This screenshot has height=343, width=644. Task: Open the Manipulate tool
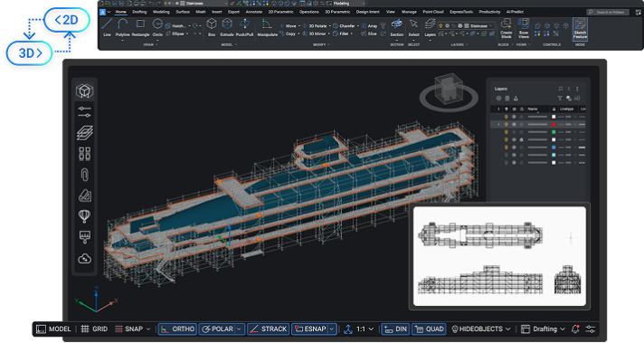tap(268, 28)
